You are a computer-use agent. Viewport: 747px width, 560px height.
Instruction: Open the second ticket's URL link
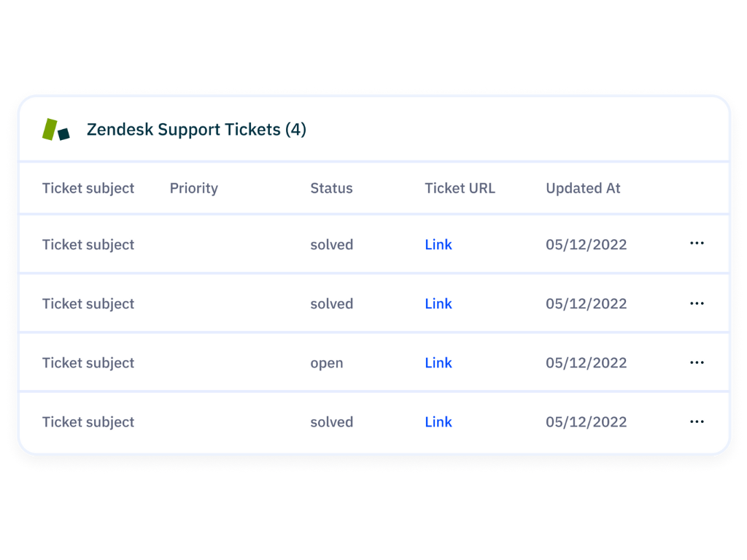point(438,304)
